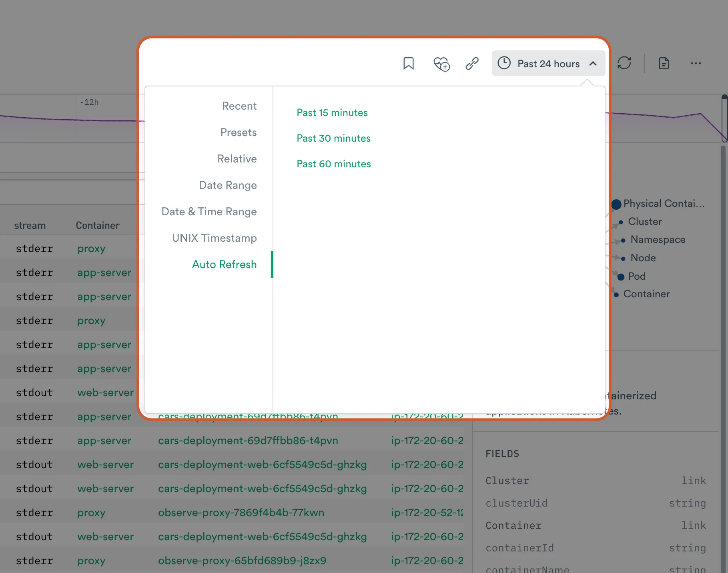Click the bookmark icon
The height and width of the screenshot is (573, 728).
point(408,63)
